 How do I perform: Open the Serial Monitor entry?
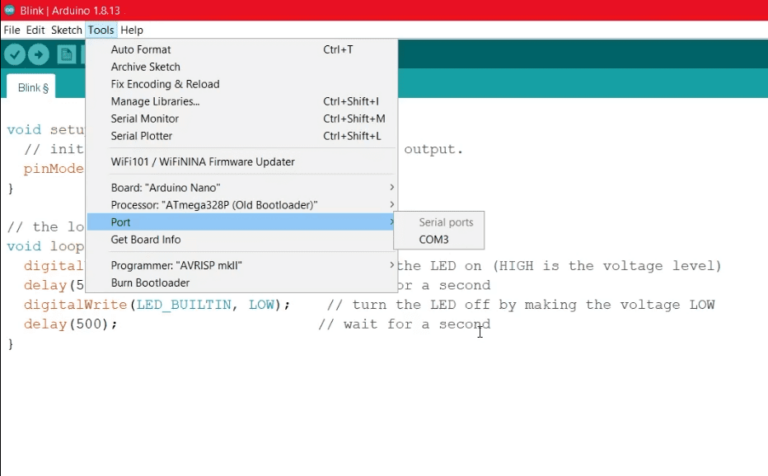pos(242,119)
